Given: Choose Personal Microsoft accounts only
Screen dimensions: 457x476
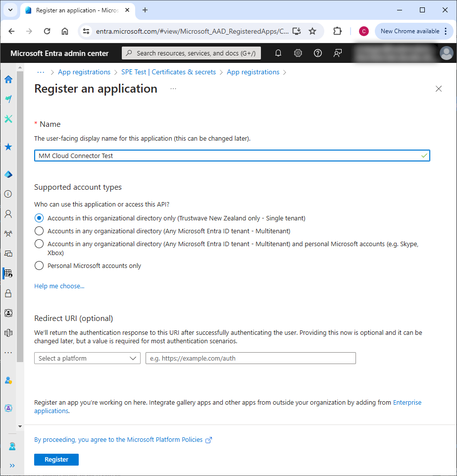Looking at the screenshot, I should coord(39,266).
